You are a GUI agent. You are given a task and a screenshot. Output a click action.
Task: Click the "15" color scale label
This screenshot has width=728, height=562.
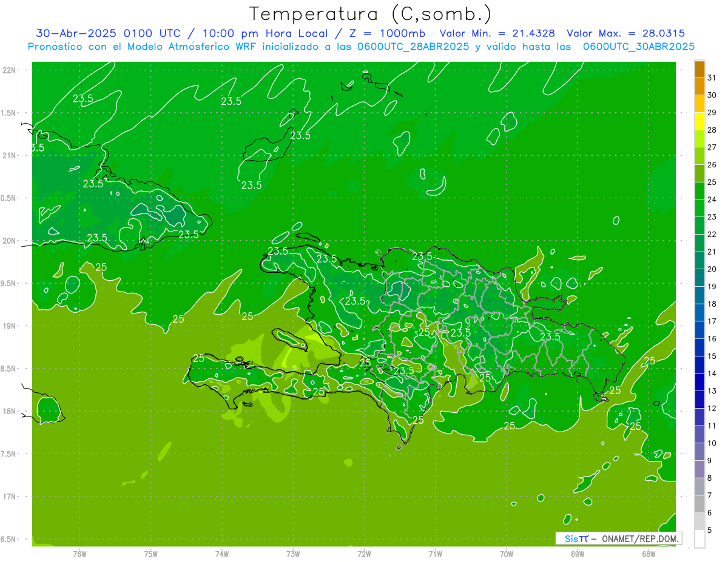(712, 356)
